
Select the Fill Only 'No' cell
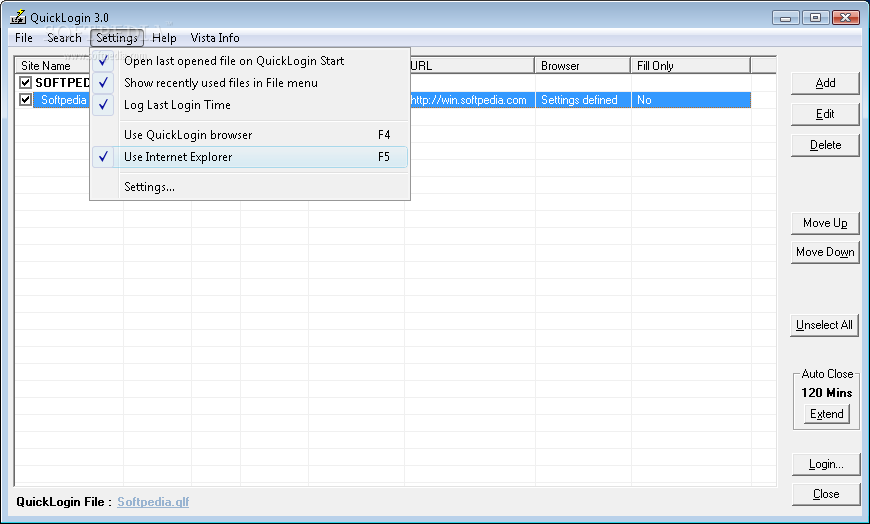tap(691, 100)
